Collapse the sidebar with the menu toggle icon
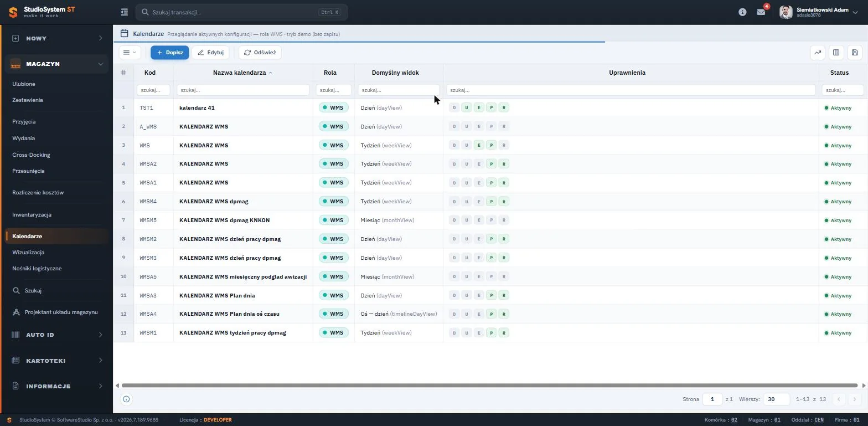868x426 pixels. click(x=124, y=12)
